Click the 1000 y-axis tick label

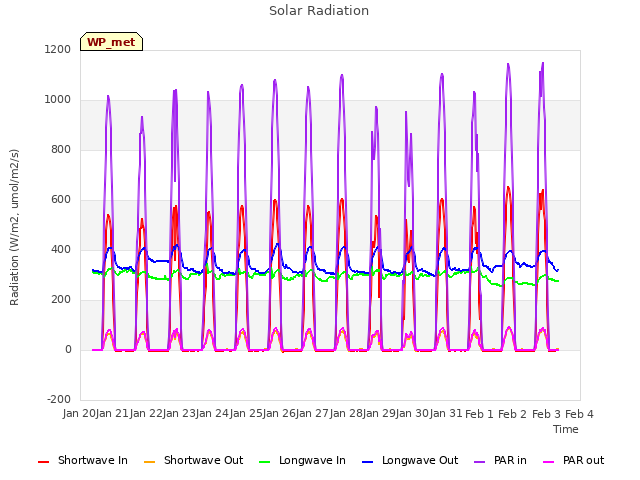click(x=58, y=100)
